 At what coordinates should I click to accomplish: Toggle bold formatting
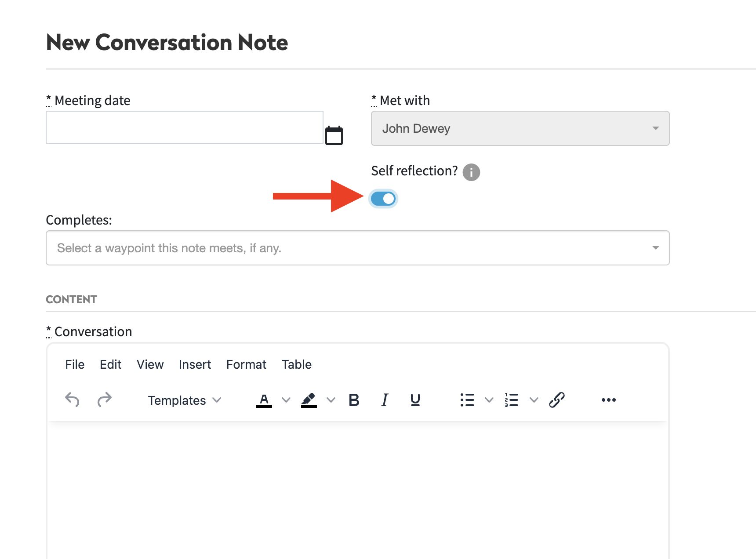pyautogui.click(x=354, y=400)
